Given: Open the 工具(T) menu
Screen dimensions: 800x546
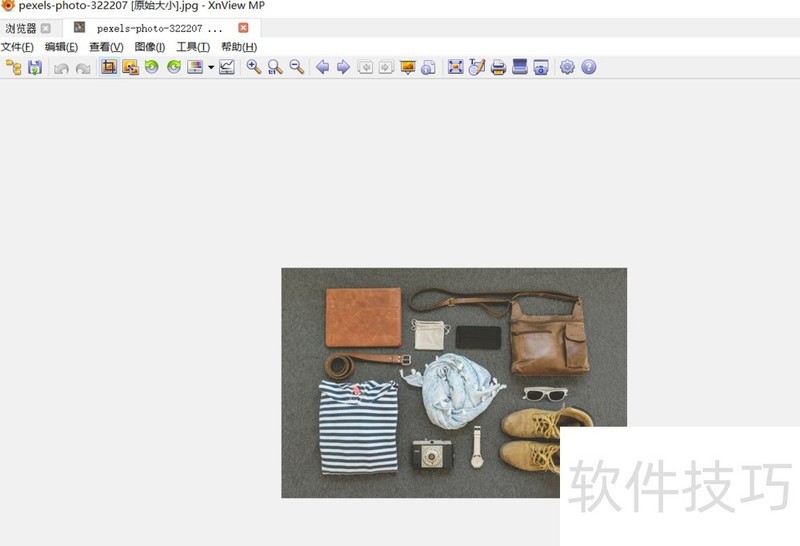Looking at the screenshot, I should [x=193, y=47].
